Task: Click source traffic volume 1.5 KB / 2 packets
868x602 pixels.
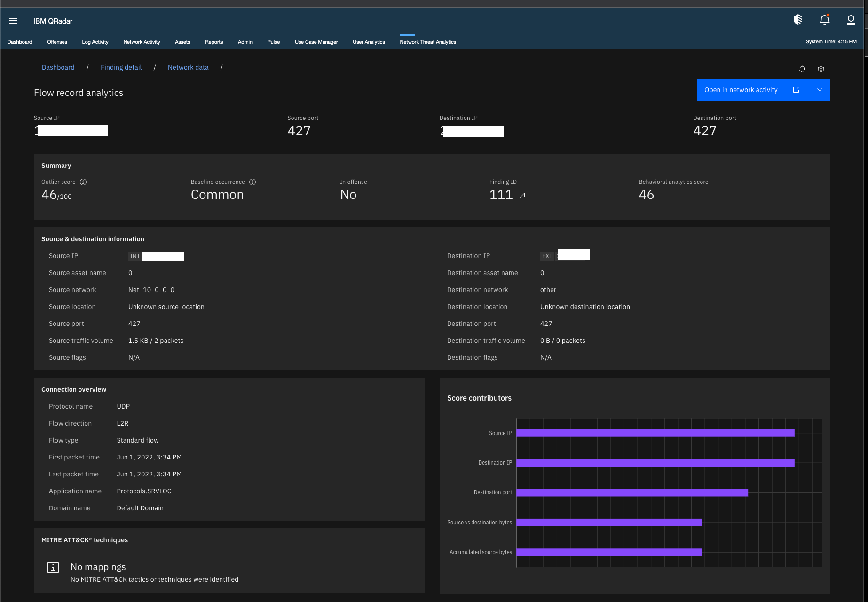Action: pos(156,341)
